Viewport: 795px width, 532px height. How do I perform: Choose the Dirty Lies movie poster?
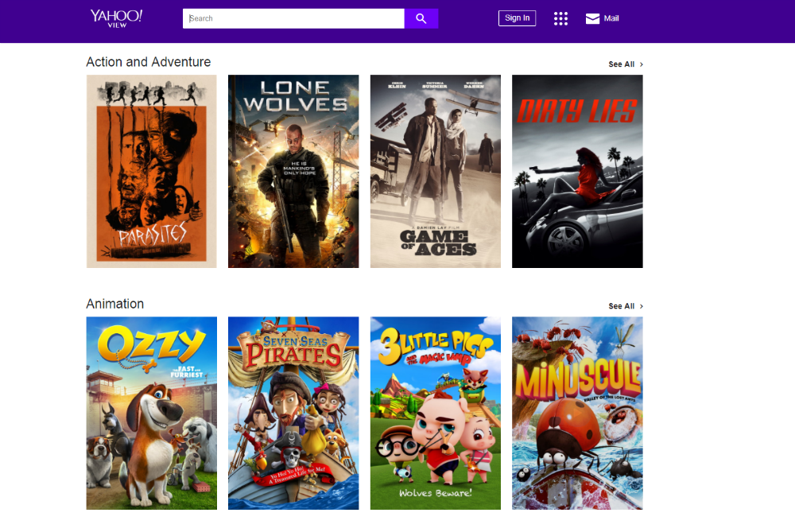pos(577,171)
